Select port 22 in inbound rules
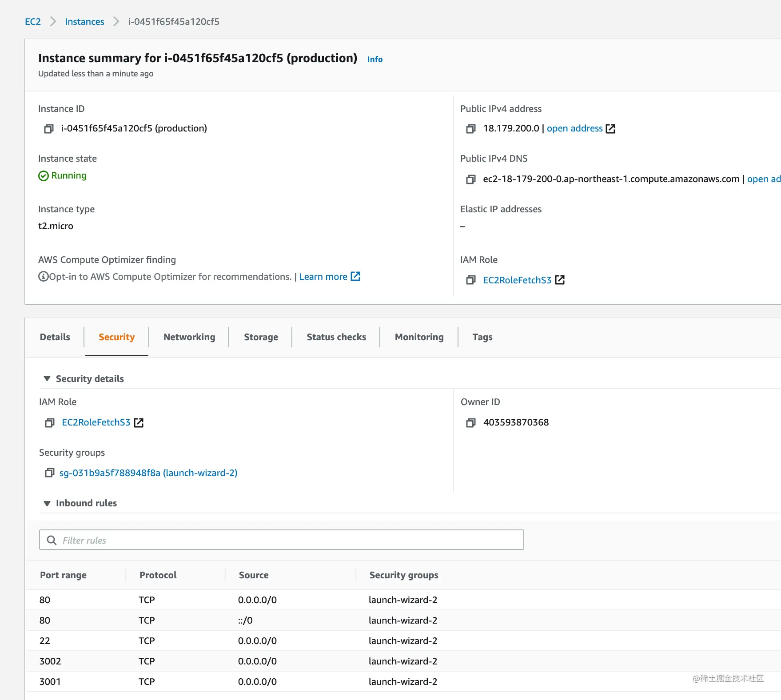The height and width of the screenshot is (700, 781). coord(45,641)
